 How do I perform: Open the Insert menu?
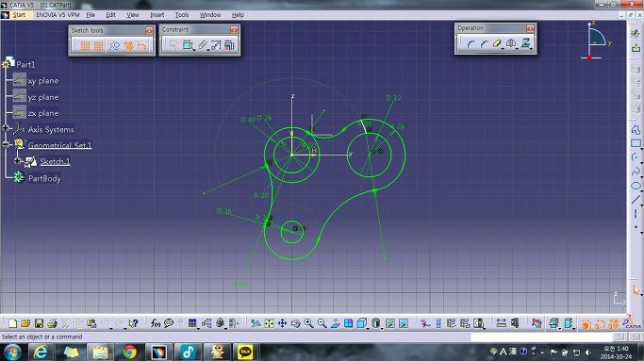(x=157, y=15)
